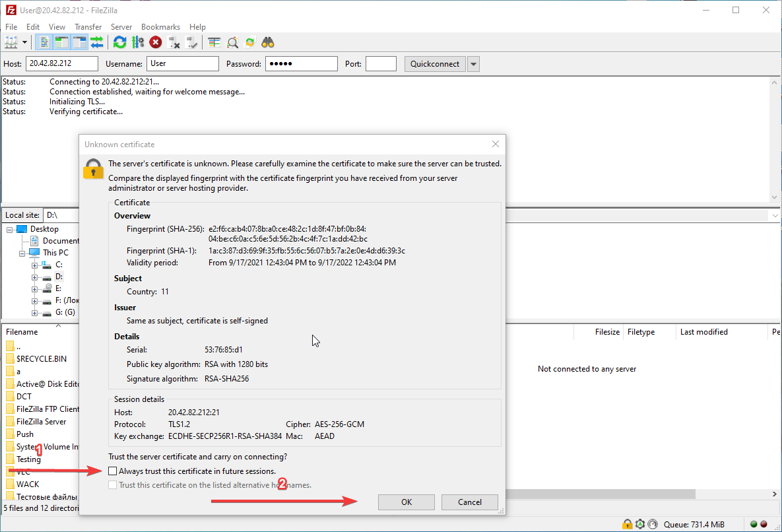Click the Local site path field
Screen dimensions: 782x532
click(61, 215)
